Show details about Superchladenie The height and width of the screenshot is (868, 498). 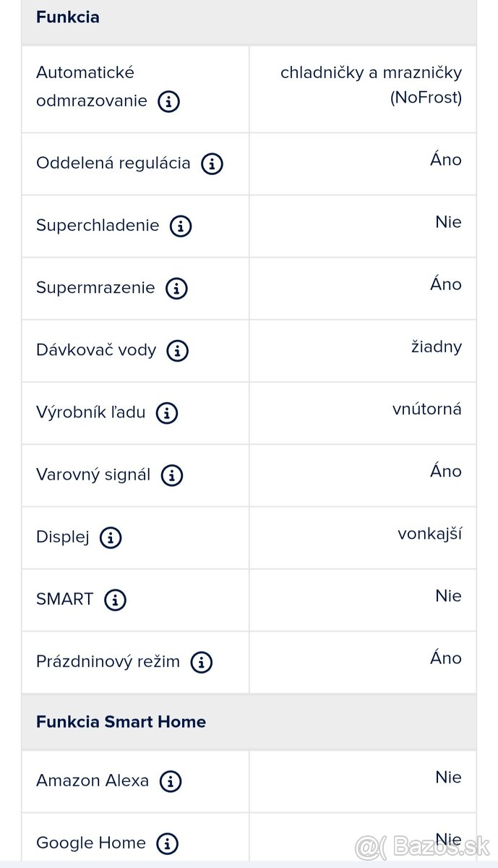[x=180, y=226]
